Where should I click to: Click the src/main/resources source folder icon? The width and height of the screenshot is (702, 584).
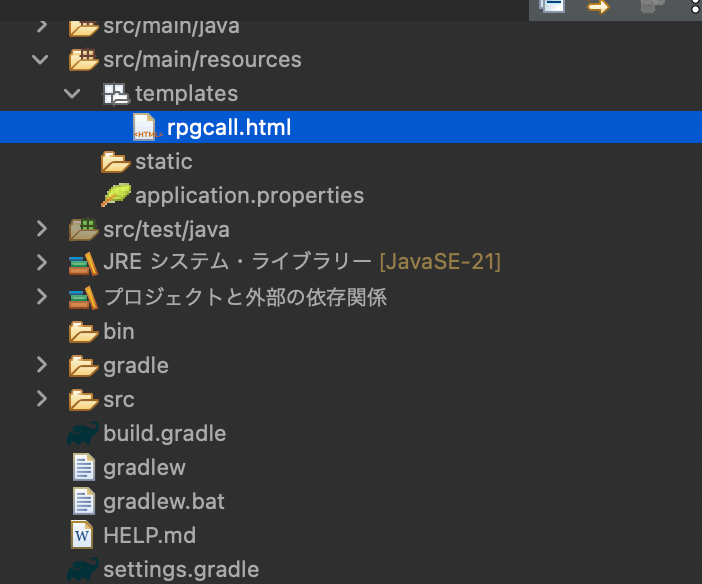(84, 59)
